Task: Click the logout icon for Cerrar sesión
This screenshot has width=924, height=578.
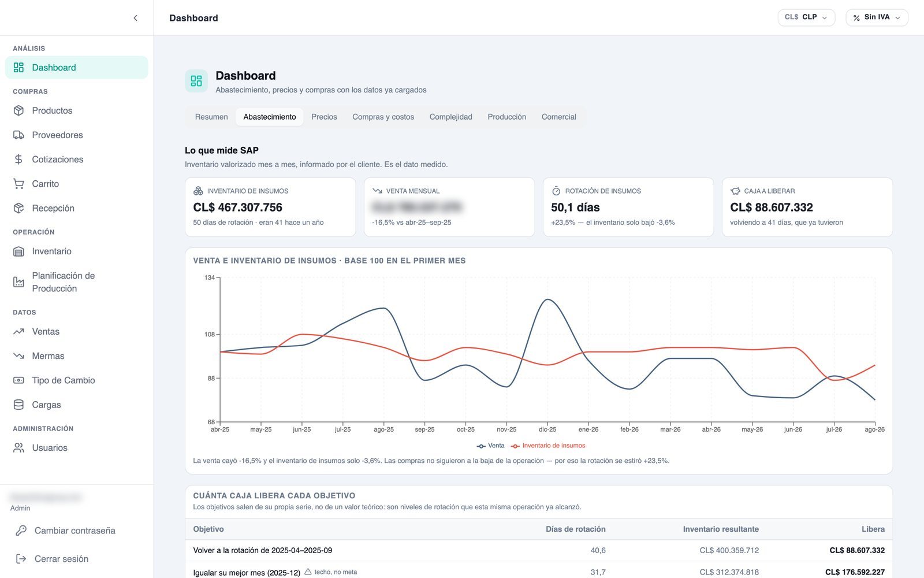Action: point(21,559)
